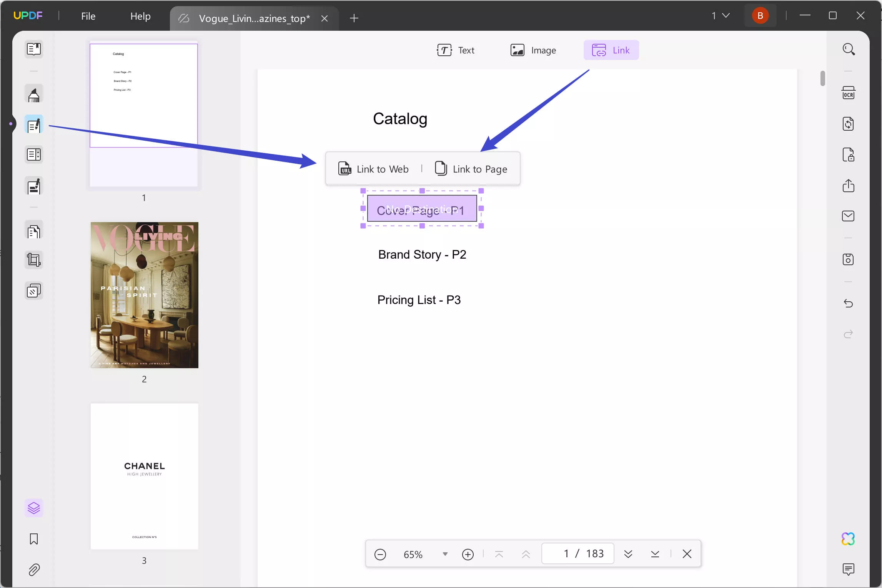Select the Cover Page P1 catalog entry
The height and width of the screenshot is (588, 882).
pos(421,209)
